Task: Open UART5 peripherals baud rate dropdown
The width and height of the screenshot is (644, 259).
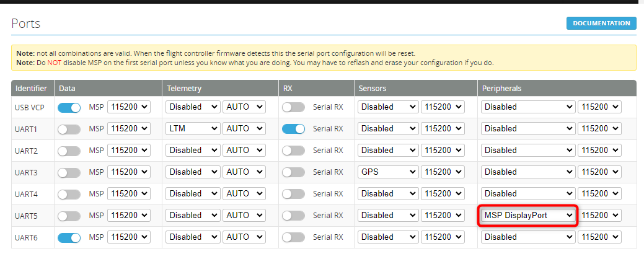Action: (599, 215)
